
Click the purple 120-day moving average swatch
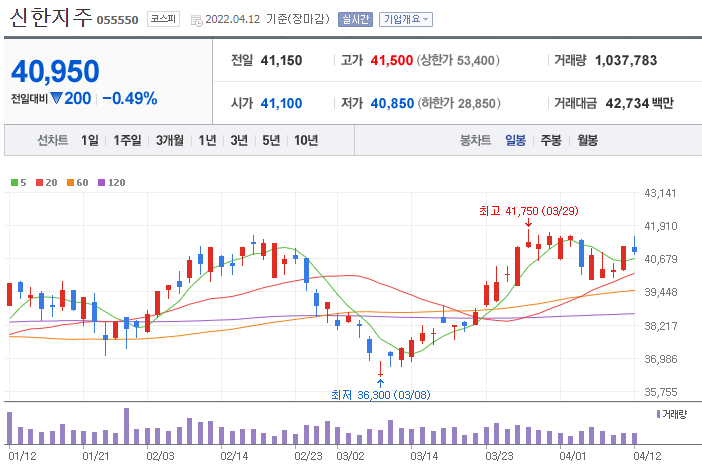click(102, 183)
